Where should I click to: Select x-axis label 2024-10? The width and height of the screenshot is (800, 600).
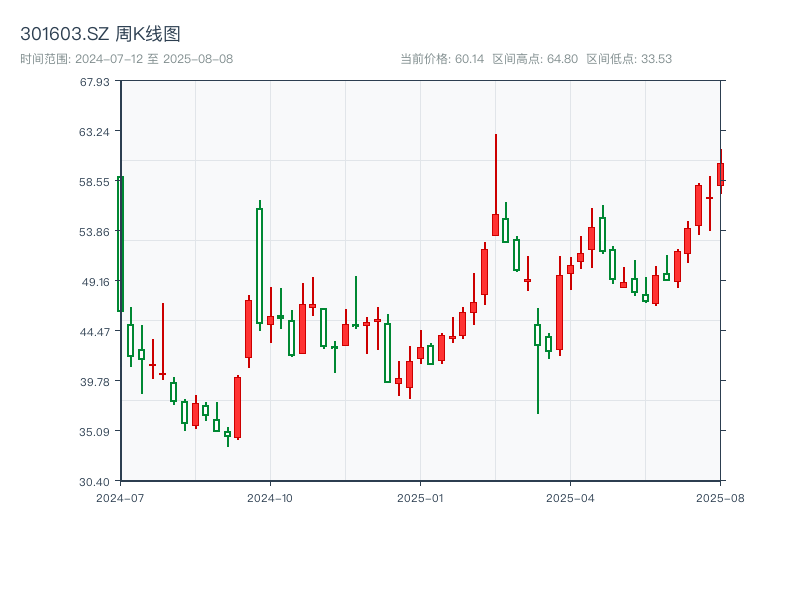[x=270, y=498]
